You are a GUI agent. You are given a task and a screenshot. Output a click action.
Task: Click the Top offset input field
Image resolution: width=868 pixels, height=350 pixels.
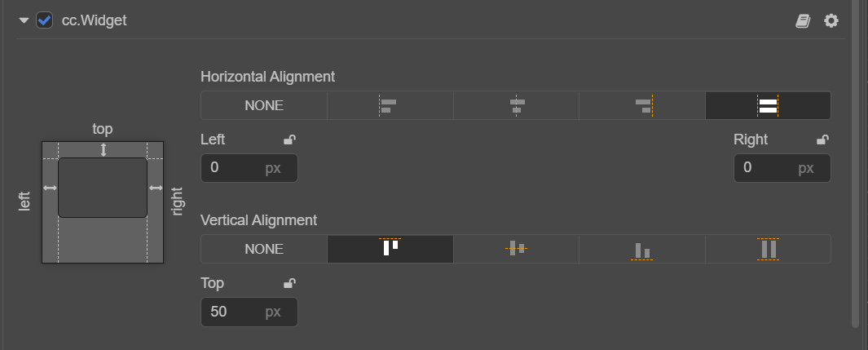(x=234, y=312)
